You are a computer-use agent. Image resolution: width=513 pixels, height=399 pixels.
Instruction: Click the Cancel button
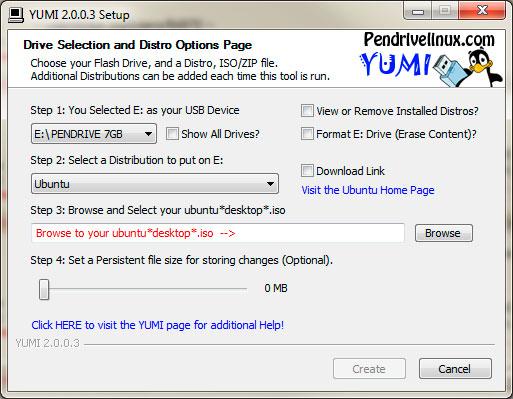pyautogui.click(x=455, y=369)
